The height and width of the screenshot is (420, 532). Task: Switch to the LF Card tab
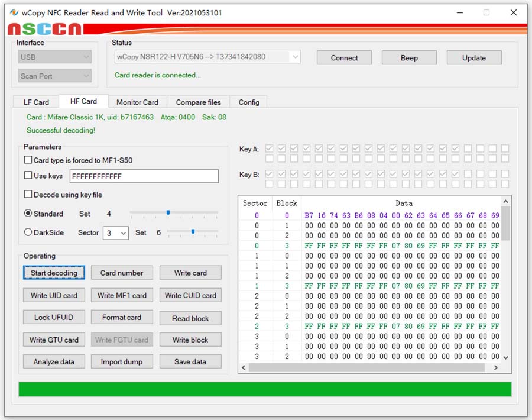[x=36, y=102]
